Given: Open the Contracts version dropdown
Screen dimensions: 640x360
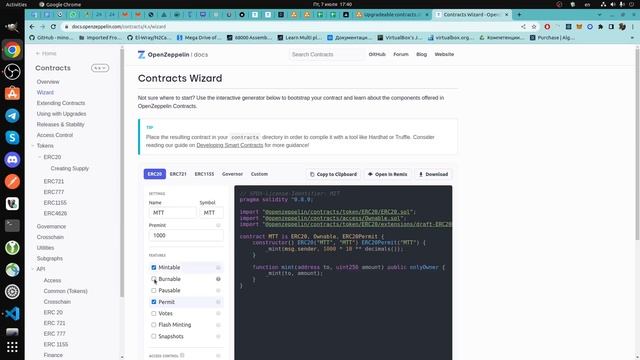Looking at the screenshot, I should pos(100,68).
